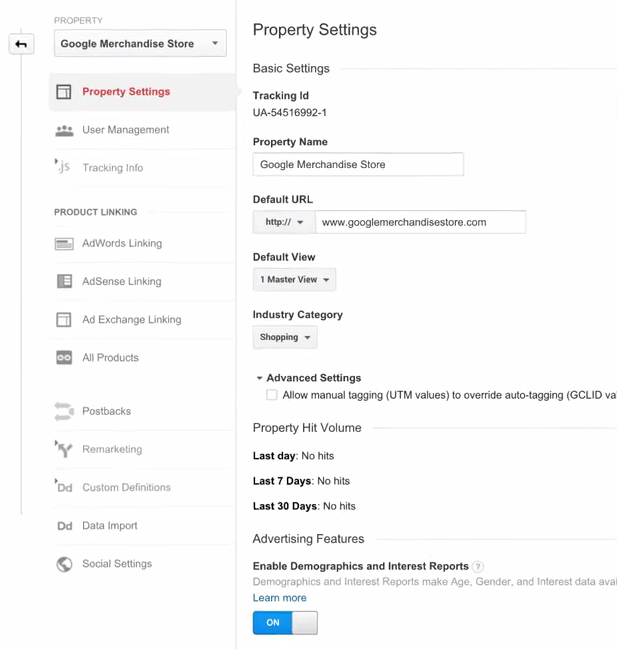
Task: Click the Postbacks arrows icon
Action: coord(64,411)
